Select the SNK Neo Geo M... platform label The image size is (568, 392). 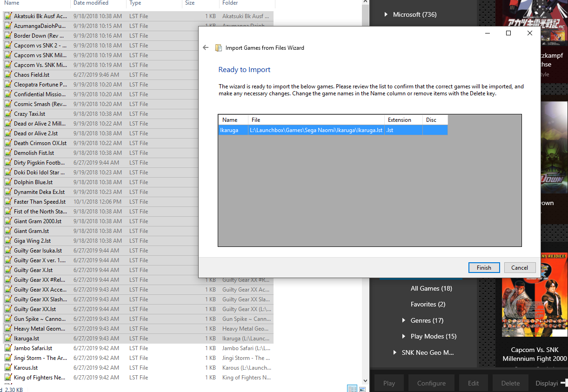coord(428,352)
